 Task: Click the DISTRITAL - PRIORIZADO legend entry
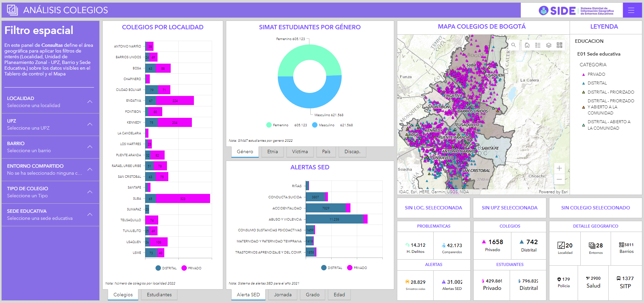click(x=608, y=92)
